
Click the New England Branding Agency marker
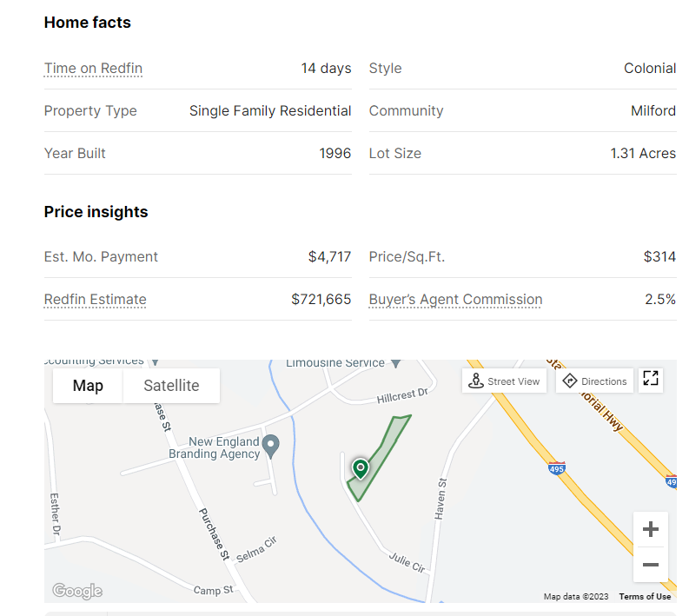click(271, 446)
